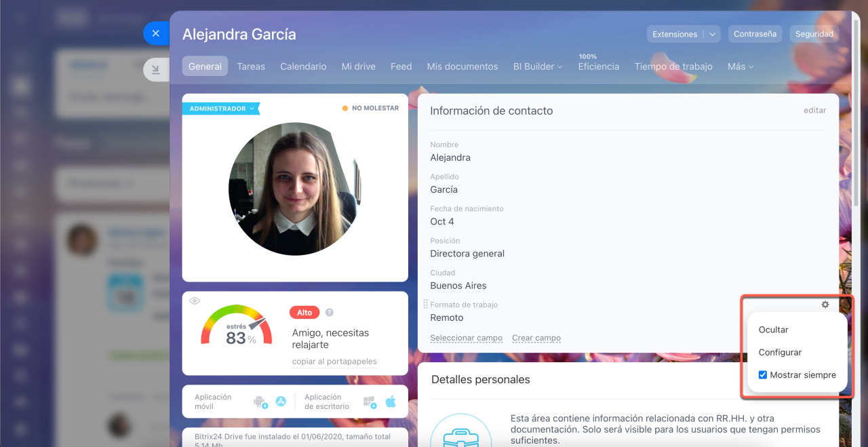
Task: Expand the BI Builder dropdown tab
Action: (538, 66)
